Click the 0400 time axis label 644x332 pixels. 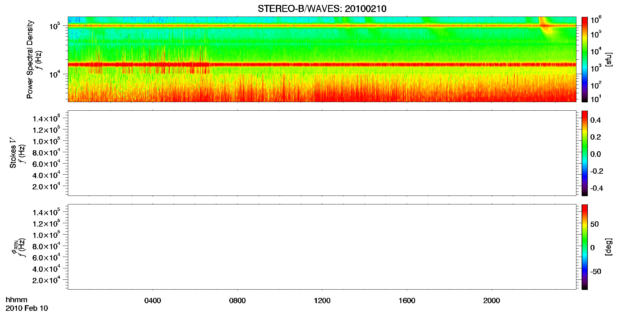click(153, 301)
